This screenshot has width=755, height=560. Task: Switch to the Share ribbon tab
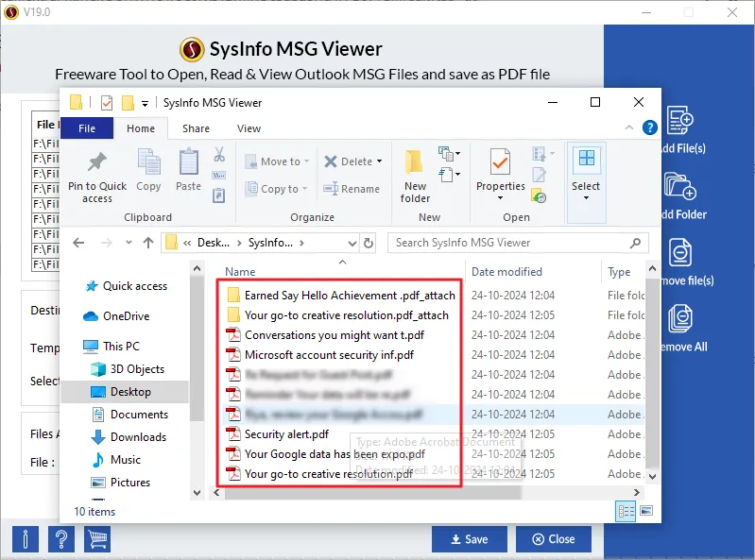196,128
